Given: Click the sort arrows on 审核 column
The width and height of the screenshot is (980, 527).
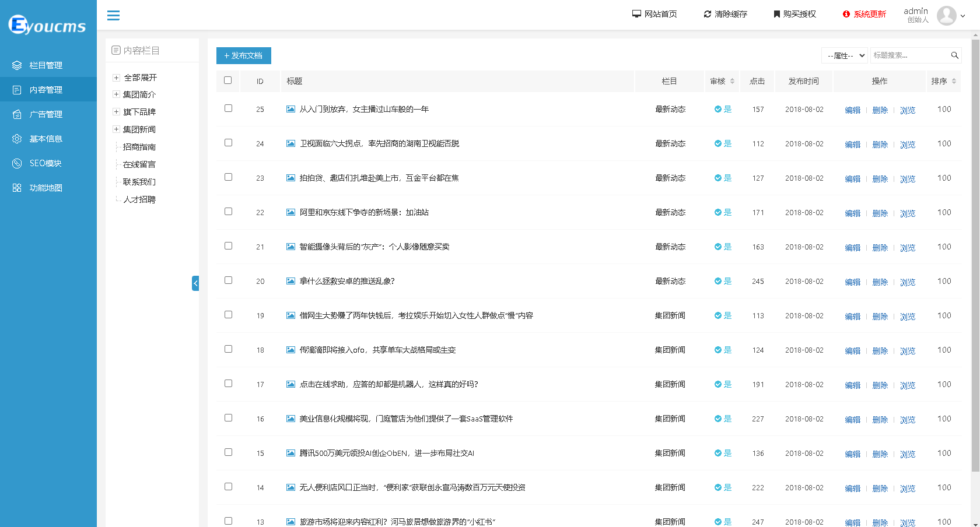Looking at the screenshot, I should (732, 81).
